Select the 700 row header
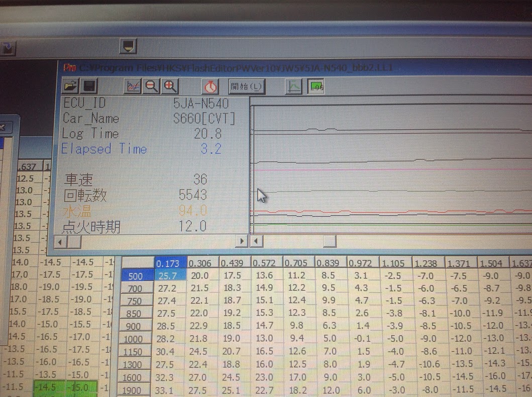Screen dimensions: 532x397 coord(137,289)
